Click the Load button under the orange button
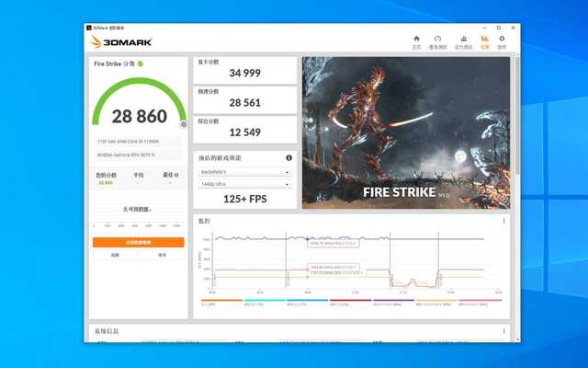 115,255
